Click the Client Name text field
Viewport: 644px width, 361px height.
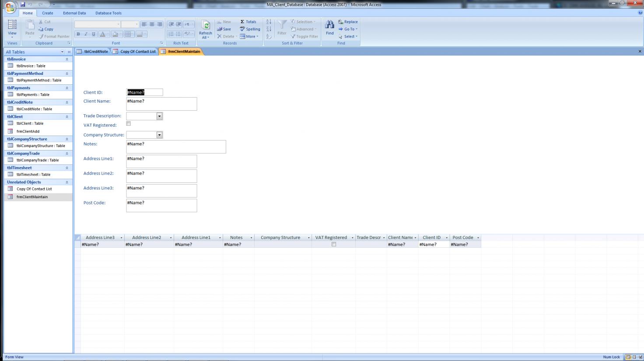click(x=161, y=104)
